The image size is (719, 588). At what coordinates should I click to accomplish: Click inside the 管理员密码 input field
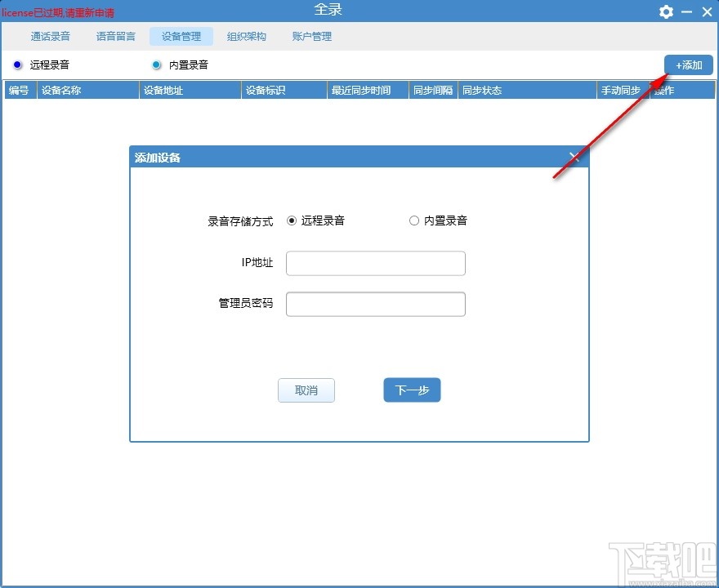point(376,304)
